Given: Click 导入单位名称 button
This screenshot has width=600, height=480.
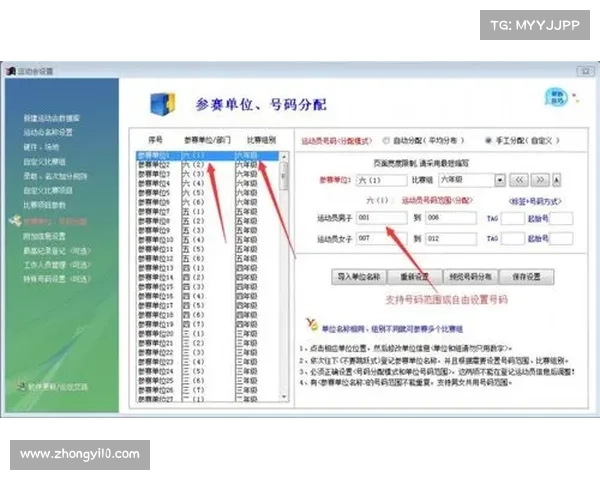Looking at the screenshot, I should (x=359, y=277).
